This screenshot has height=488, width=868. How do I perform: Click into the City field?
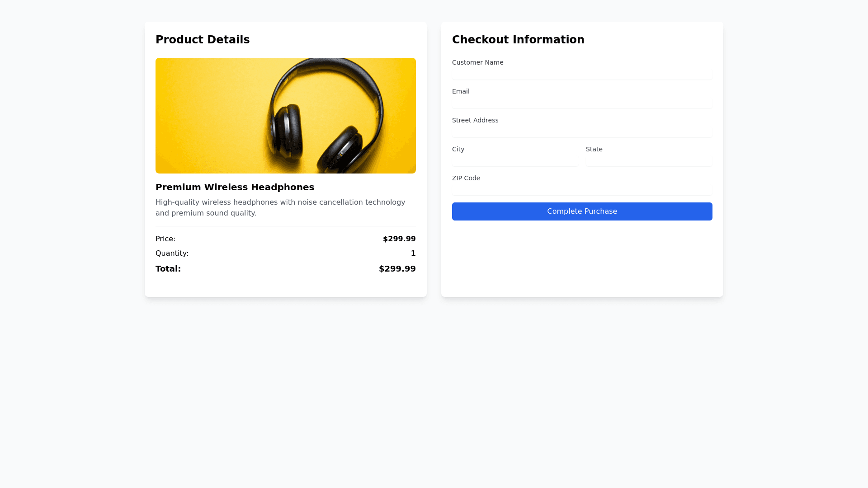(x=515, y=161)
